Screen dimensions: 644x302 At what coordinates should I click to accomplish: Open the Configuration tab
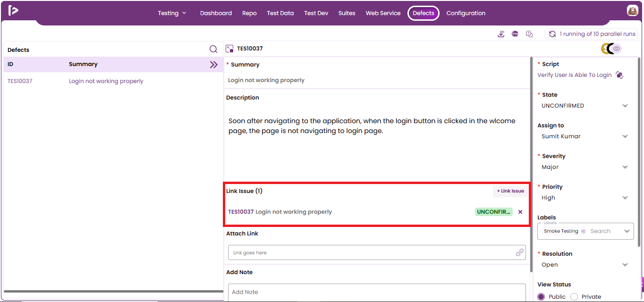point(466,13)
